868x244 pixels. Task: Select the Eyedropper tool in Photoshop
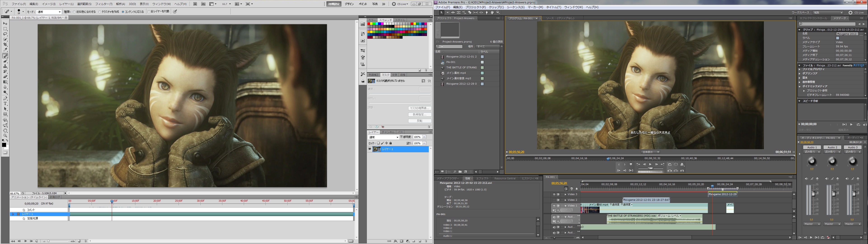point(5,50)
